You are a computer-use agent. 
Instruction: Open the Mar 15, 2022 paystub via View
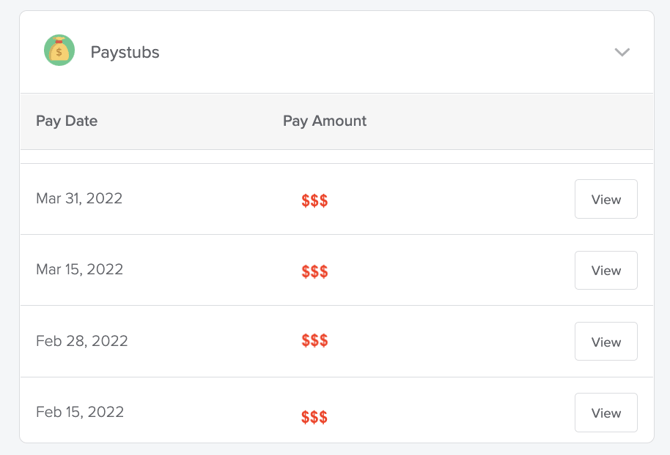pyautogui.click(x=605, y=270)
